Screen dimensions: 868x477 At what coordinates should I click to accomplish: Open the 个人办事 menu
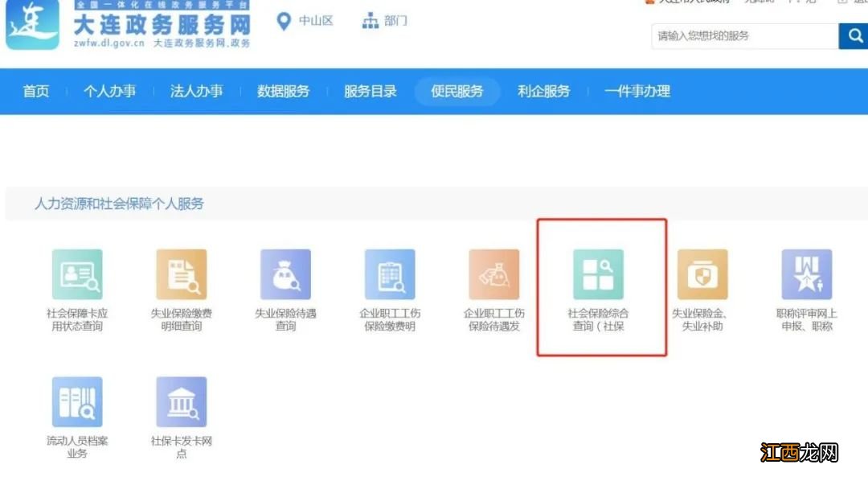coord(110,92)
